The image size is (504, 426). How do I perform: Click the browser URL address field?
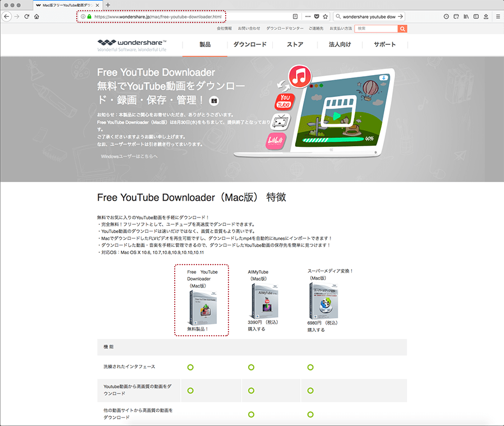(x=158, y=16)
